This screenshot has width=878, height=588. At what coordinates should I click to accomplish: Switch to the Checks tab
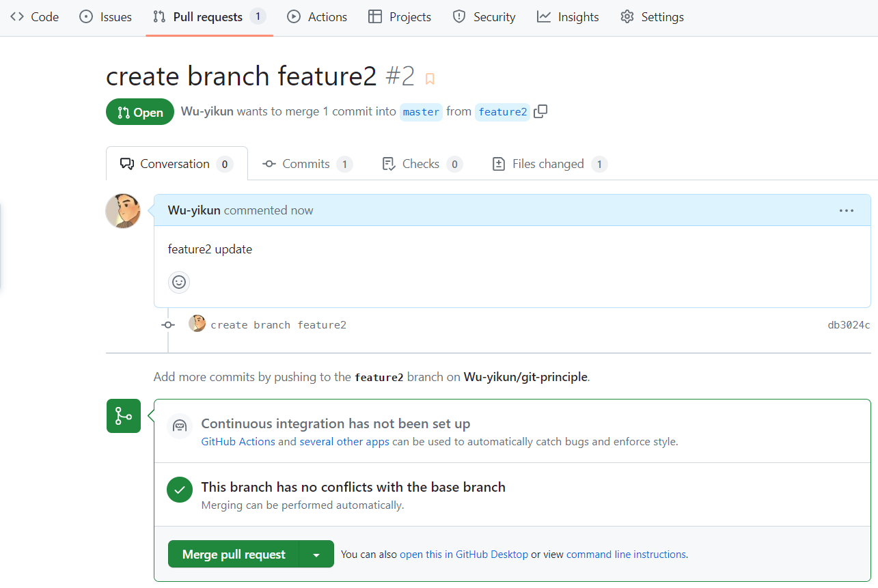pos(422,164)
